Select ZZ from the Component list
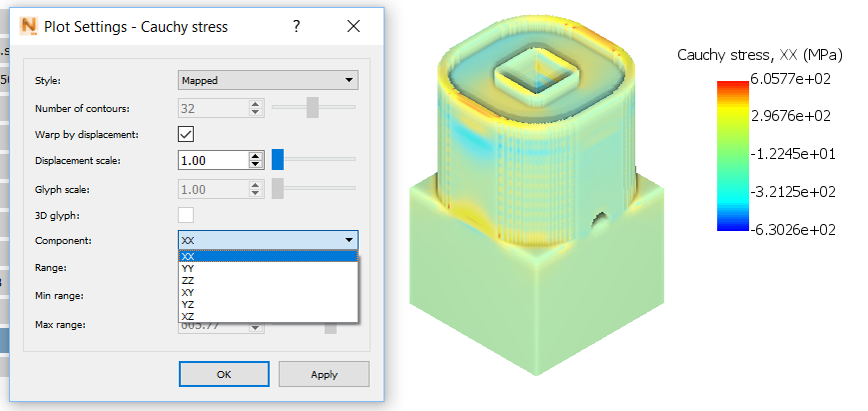The image size is (868, 411). coord(268,280)
